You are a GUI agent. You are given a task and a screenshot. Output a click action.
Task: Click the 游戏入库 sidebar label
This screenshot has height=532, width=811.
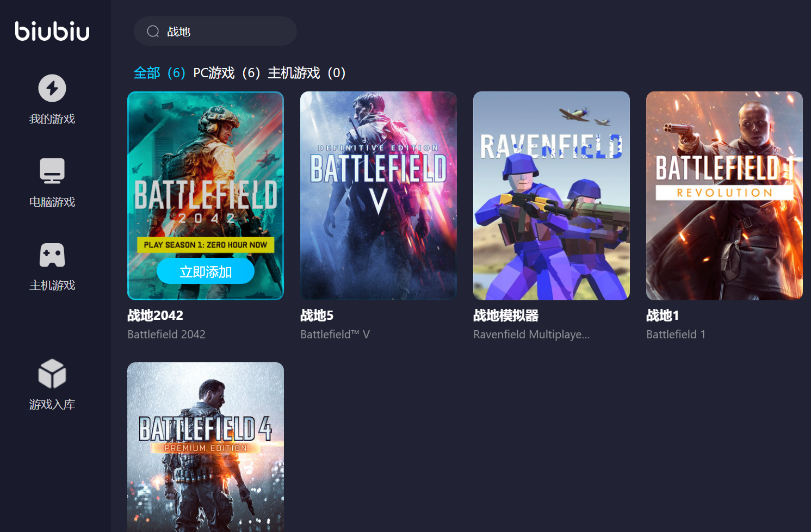(52, 405)
